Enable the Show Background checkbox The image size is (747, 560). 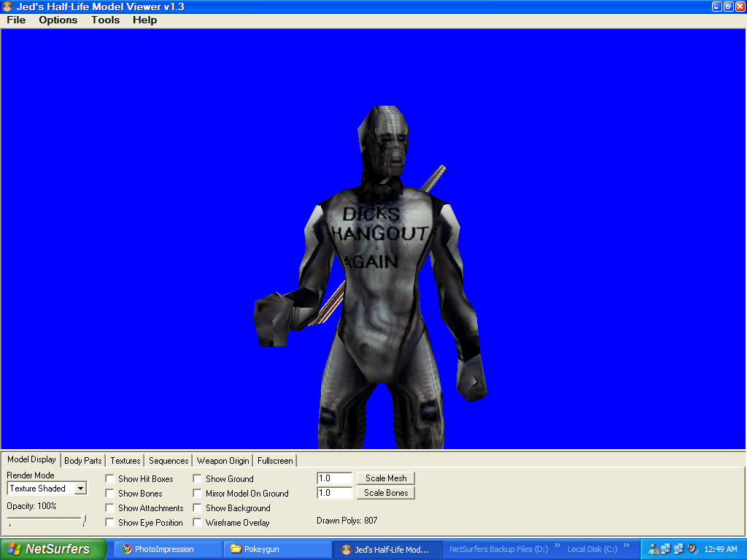[197, 508]
